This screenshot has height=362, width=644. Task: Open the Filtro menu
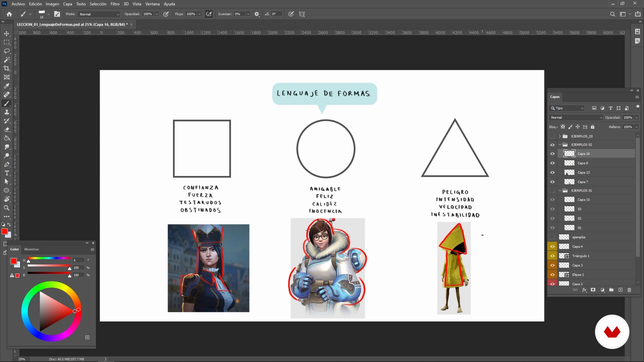pos(115,4)
